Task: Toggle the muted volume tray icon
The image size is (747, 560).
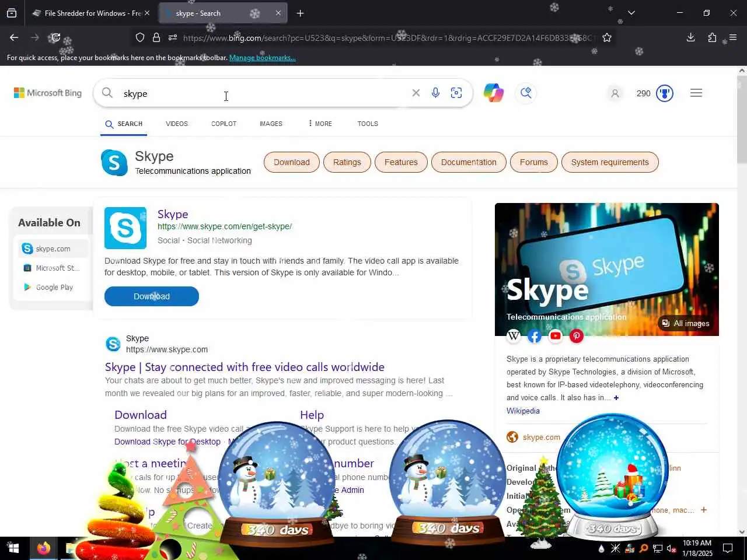Action: 672,548
